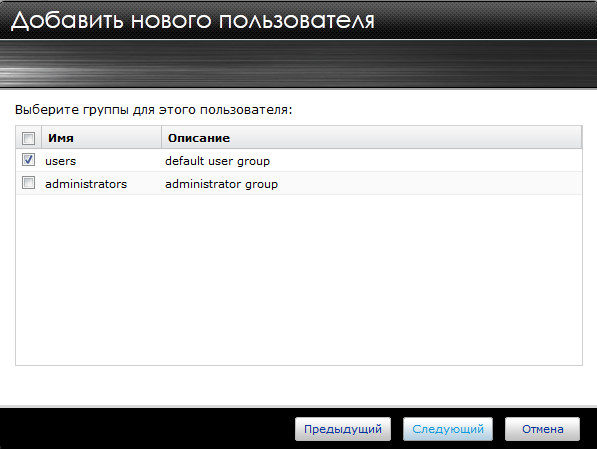Click the 'Выберите группы для этого пользователя' label
This screenshot has width=597, height=449.
click(153, 110)
